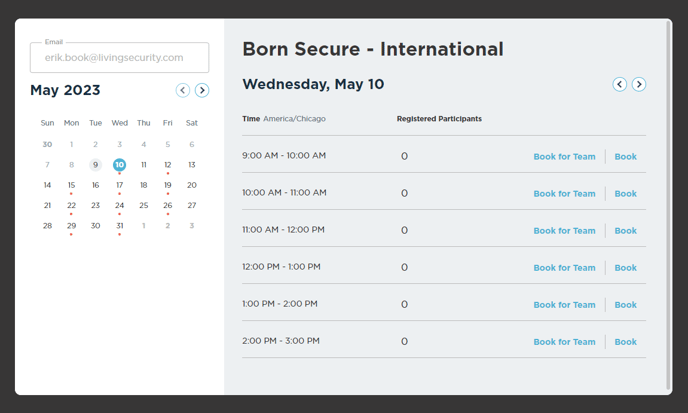688x413 pixels.
Task: Select May 31 in the calendar
Action: coord(119,226)
